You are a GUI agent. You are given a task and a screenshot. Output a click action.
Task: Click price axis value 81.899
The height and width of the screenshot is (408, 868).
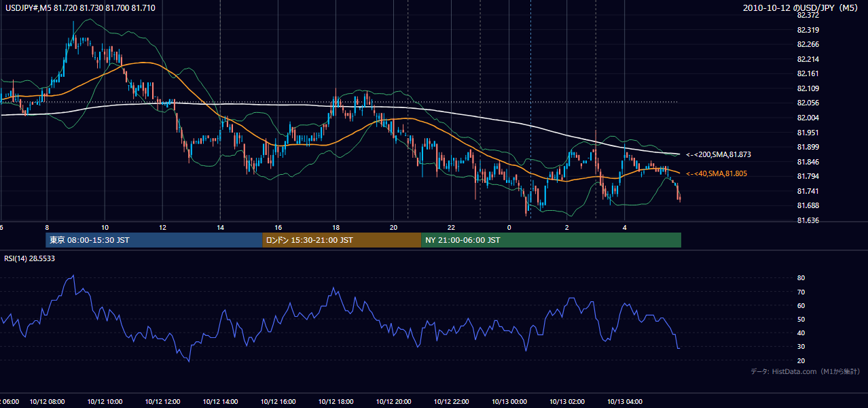(808, 147)
